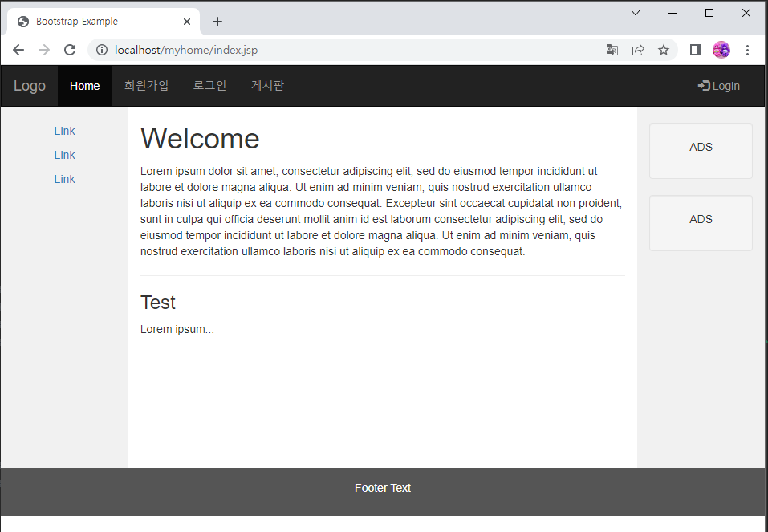Click the Login link in the navbar
768x532 pixels.
pos(718,86)
